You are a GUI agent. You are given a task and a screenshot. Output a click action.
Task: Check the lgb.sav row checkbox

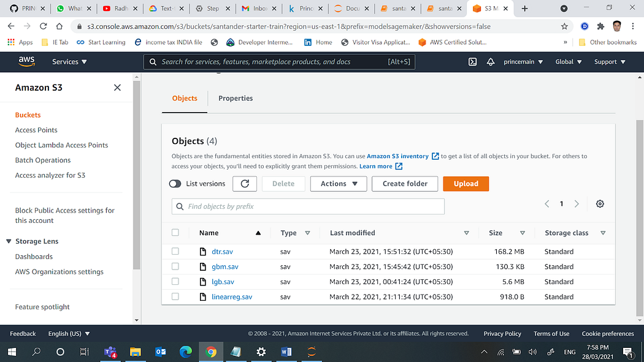(x=175, y=281)
